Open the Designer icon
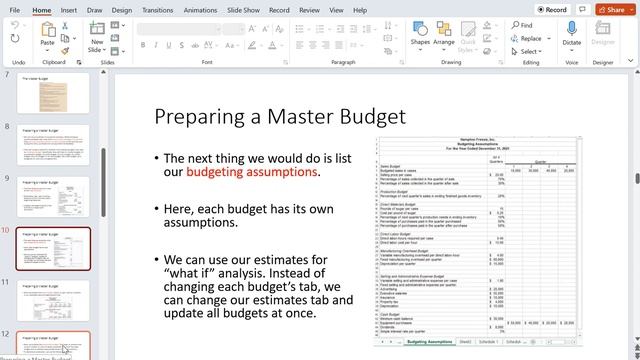Screen dimensions: 640x360 point(603,29)
